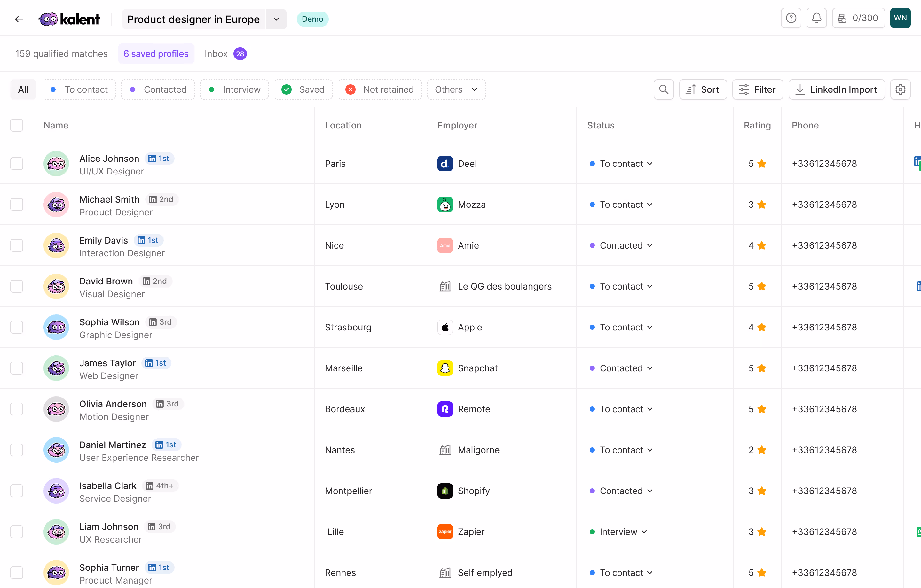Open Alice Johnson's To contact status dropdown
The width and height of the screenshot is (921, 588).
[x=621, y=164]
